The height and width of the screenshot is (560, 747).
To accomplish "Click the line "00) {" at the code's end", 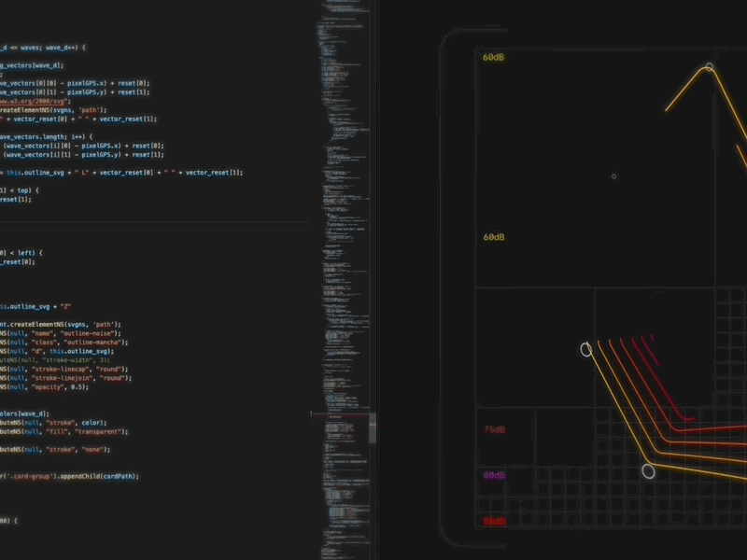I will coord(9,521).
